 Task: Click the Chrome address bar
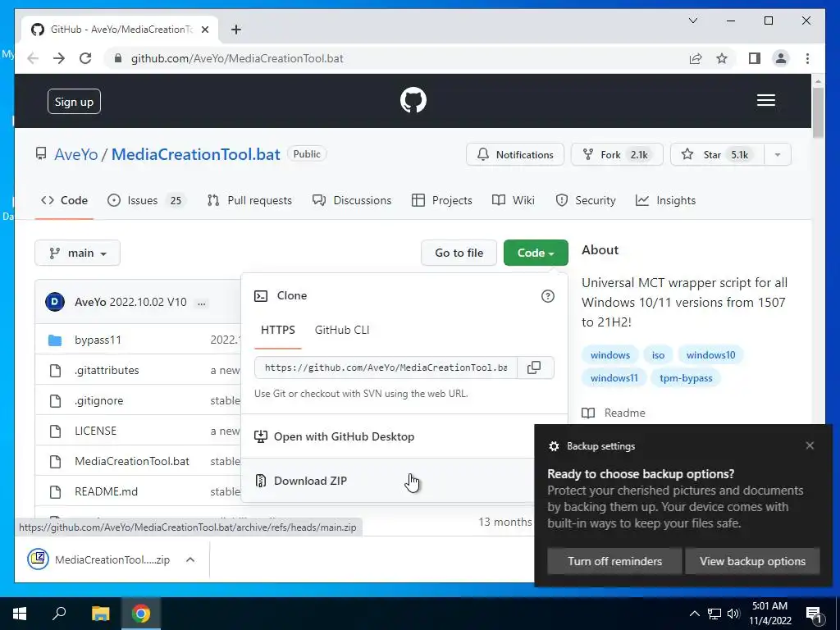[396, 58]
